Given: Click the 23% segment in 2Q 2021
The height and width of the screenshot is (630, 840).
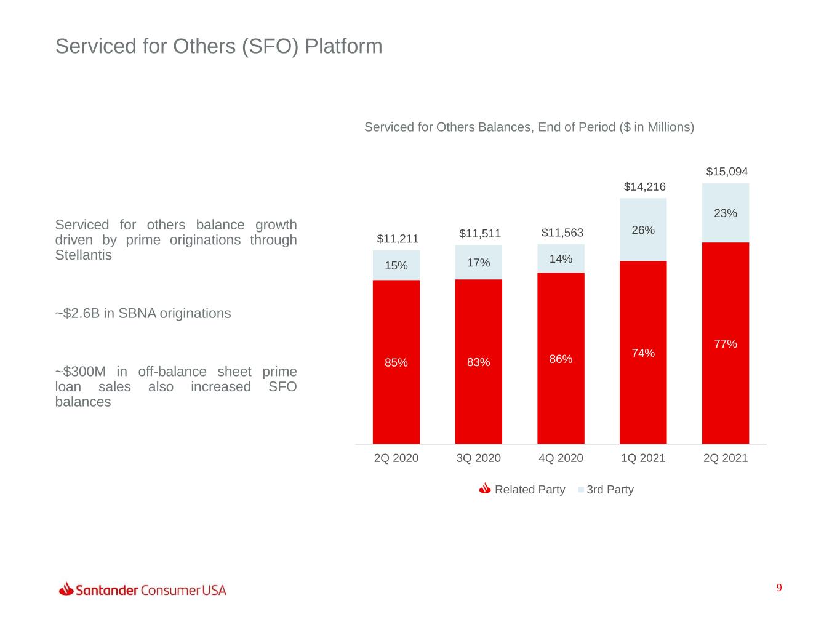Looking at the screenshot, I should [725, 213].
